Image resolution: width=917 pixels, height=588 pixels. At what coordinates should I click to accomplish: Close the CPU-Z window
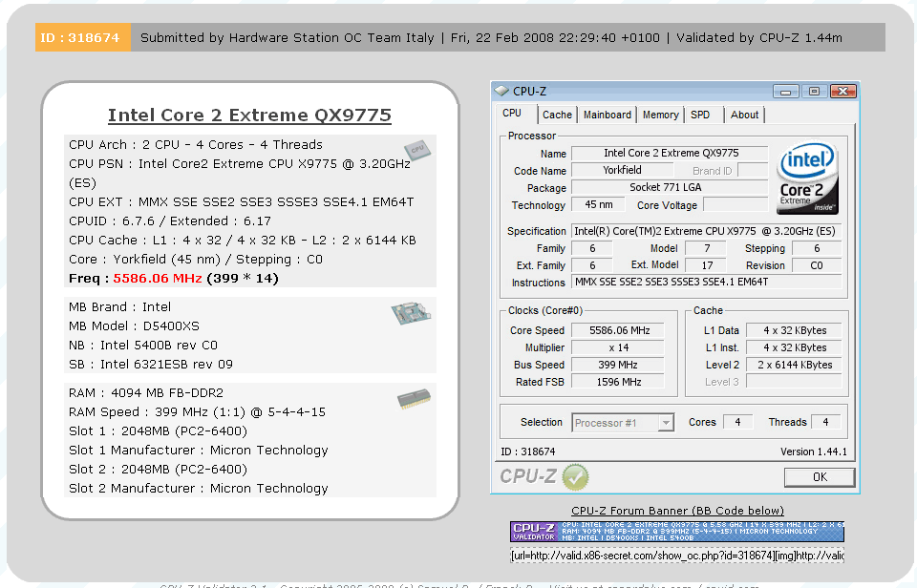pyautogui.click(x=842, y=92)
